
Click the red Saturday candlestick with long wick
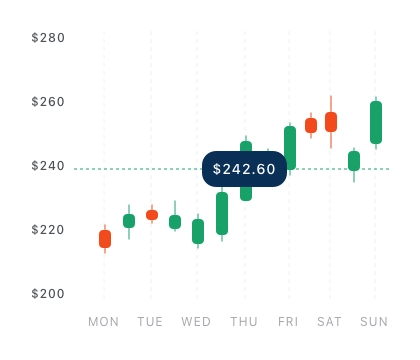[331, 122]
